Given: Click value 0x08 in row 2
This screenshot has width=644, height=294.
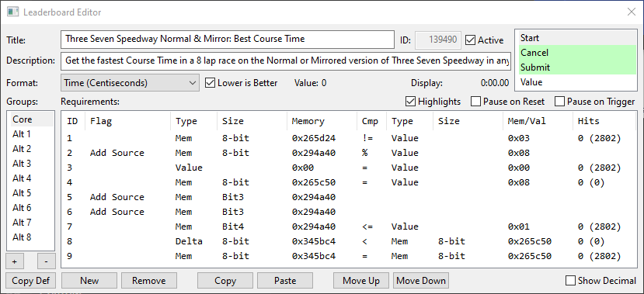Looking at the screenshot, I should click(x=519, y=153).
